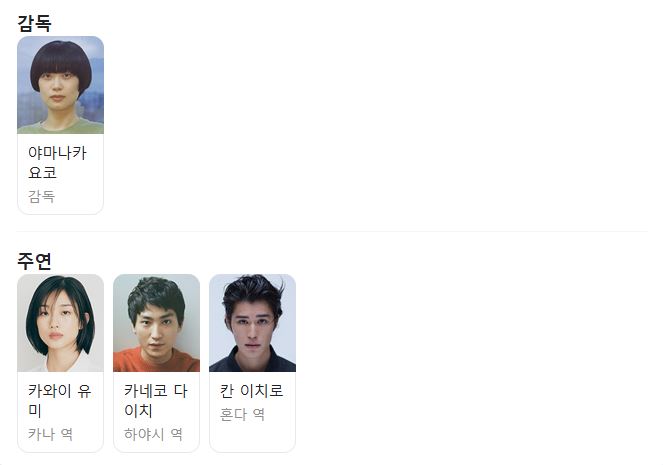
Task: Click the bold 감독 section heading
Action: coord(34,23)
